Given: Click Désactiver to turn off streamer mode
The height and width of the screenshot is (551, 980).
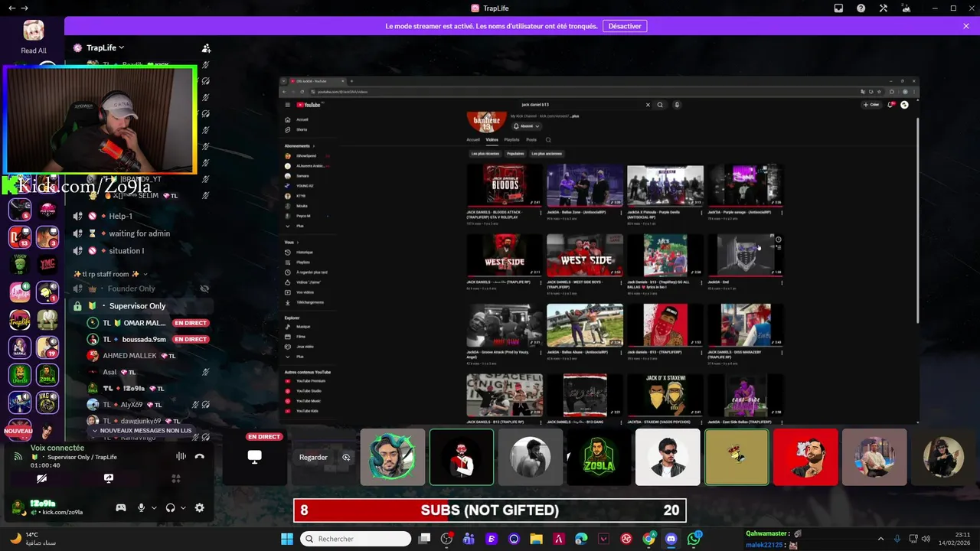Looking at the screenshot, I should pyautogui.click(x=625, y=26).
